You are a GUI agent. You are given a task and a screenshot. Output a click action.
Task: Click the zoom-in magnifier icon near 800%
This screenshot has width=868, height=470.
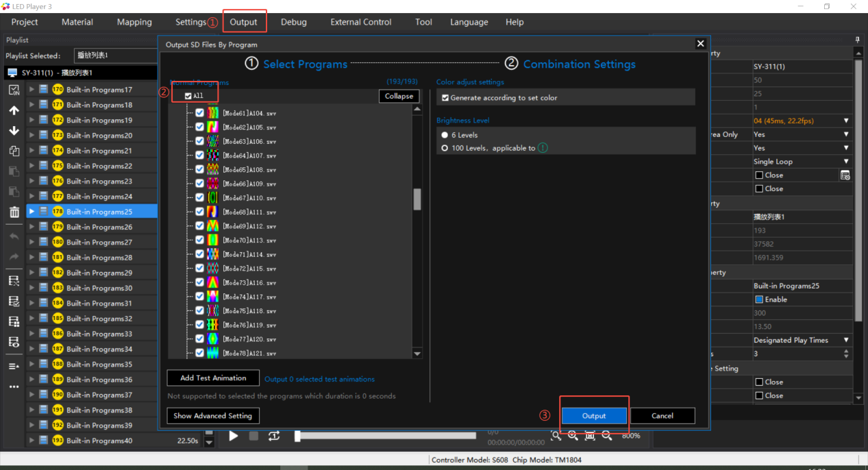tap(573, 436)
